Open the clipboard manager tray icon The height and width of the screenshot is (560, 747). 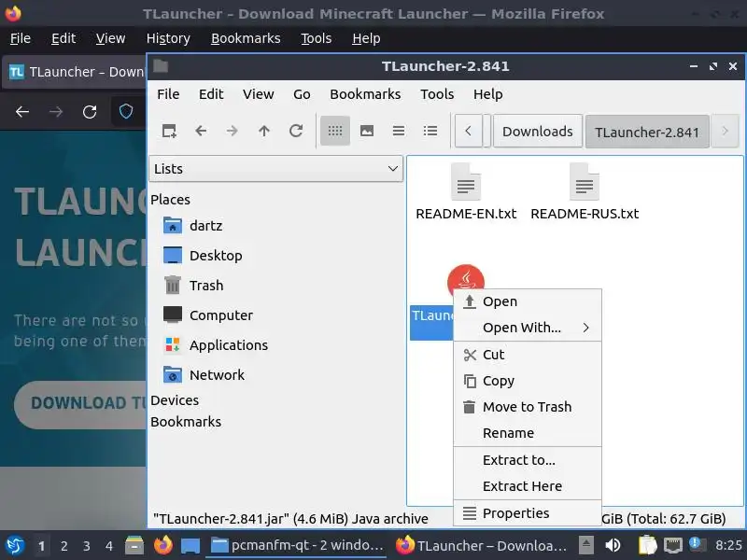[647, 546]
